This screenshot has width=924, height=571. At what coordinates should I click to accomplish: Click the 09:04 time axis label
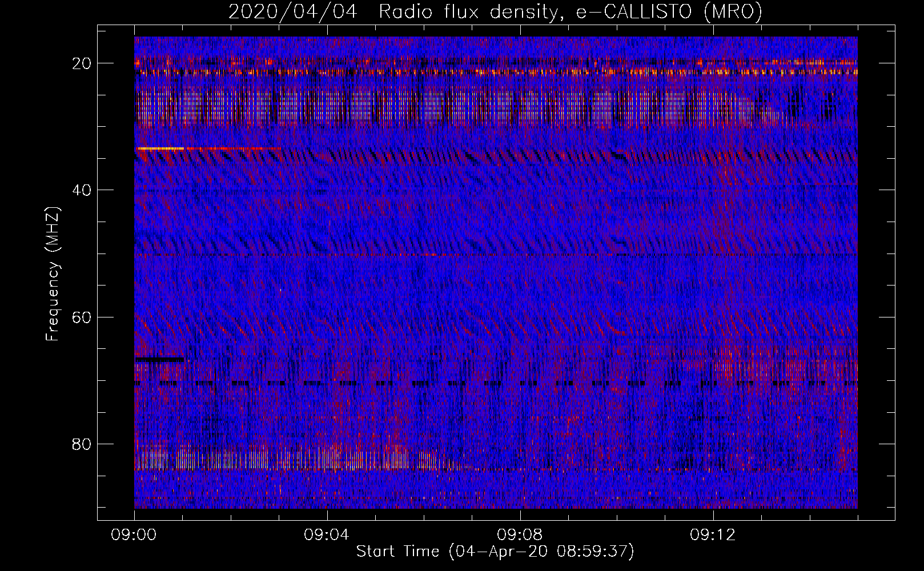tap(327, 535)
